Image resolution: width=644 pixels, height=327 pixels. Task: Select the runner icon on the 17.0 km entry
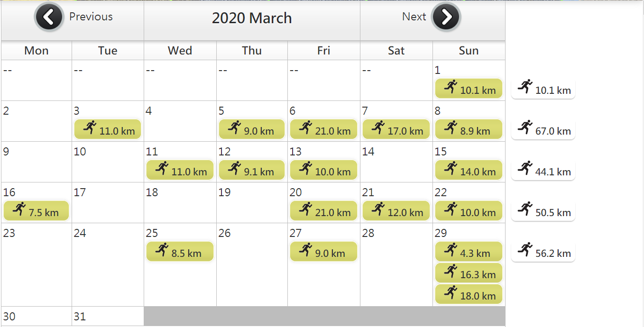tap(378, 127)
